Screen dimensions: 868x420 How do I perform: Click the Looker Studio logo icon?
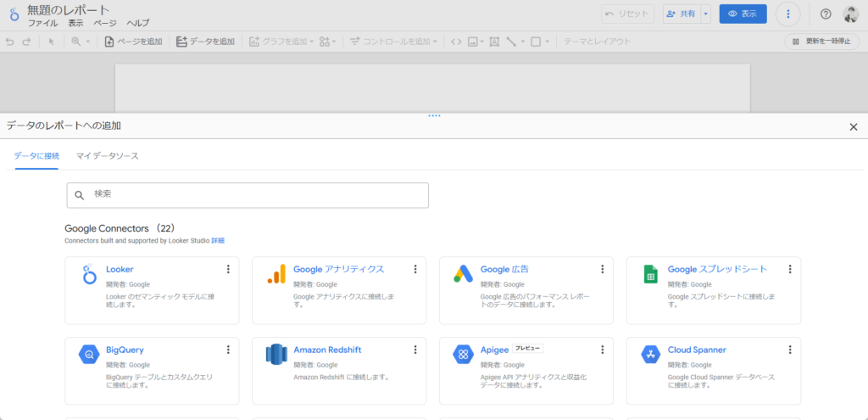[14, 14]
